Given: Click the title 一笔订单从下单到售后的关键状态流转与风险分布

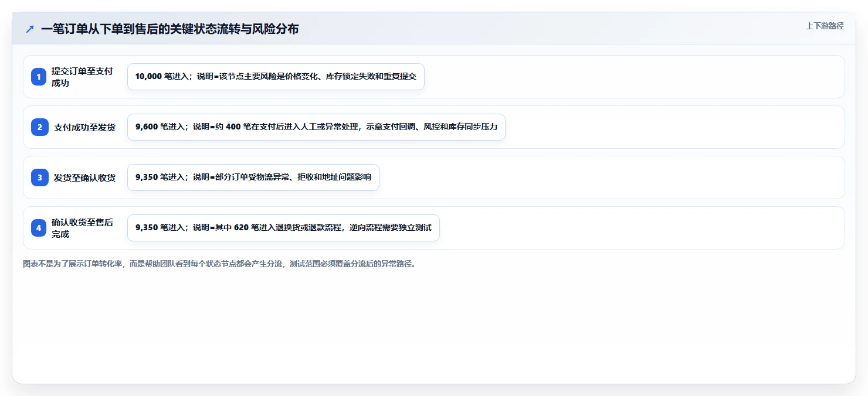Looking at the screenshot, I should click(170, 29).
